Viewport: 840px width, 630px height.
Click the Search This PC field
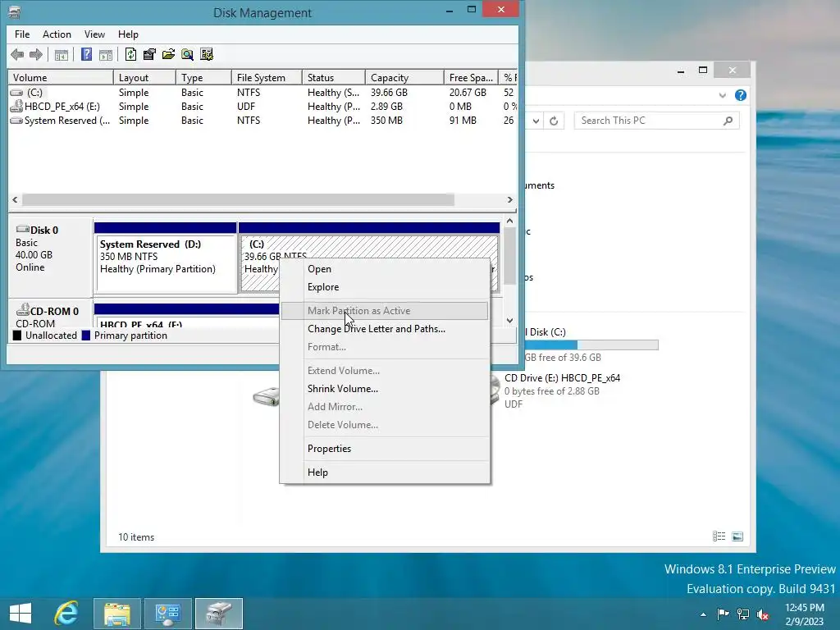656,121
